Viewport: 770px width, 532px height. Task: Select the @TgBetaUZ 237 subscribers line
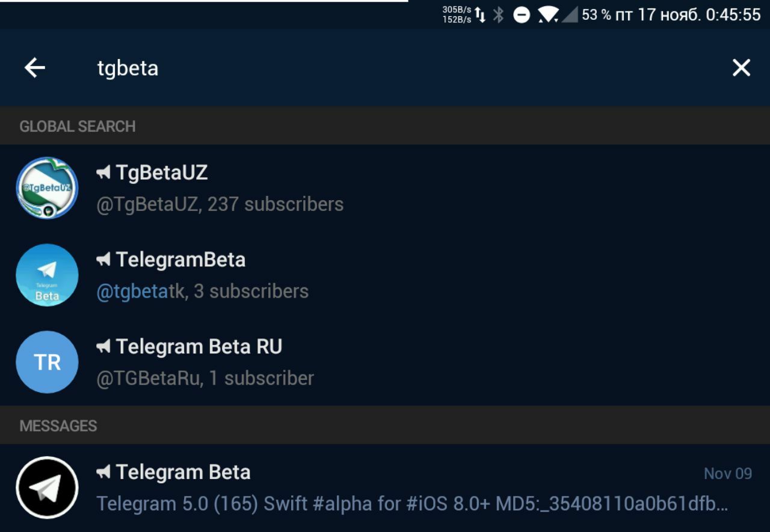tap(220, 204)
